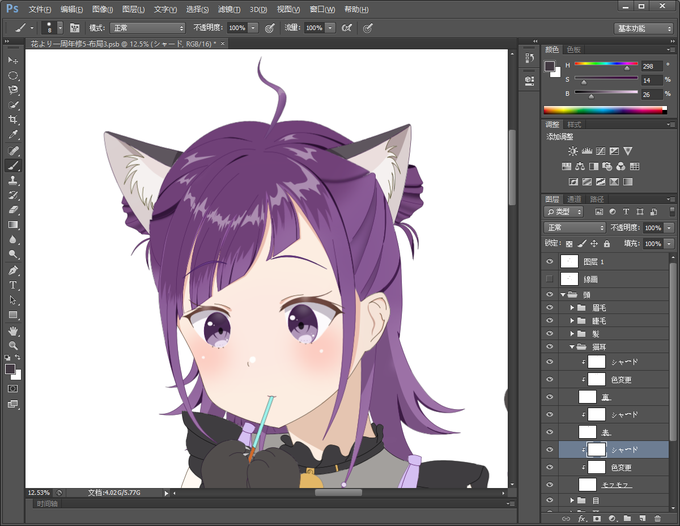Screen dimensions: 680x526
Task: Select the Gradient tool
Action: (13, 225)
